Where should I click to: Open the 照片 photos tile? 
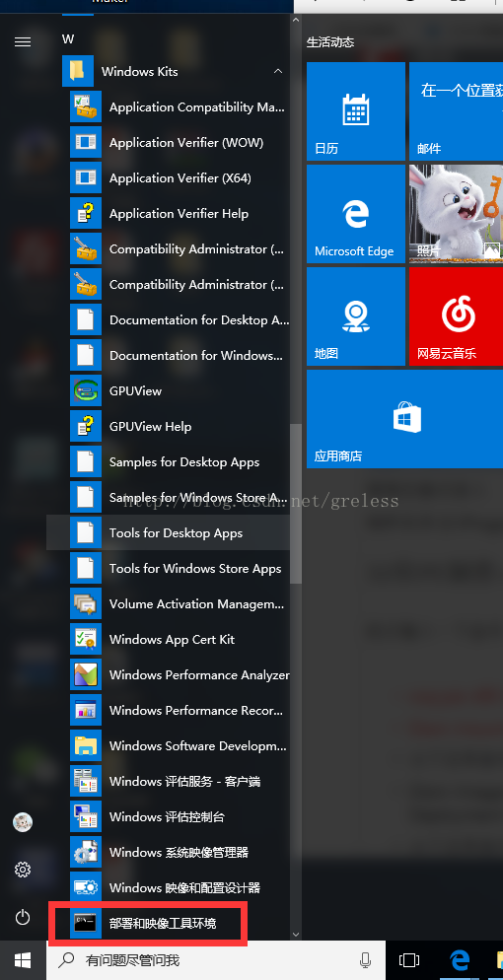coord(456,214)
